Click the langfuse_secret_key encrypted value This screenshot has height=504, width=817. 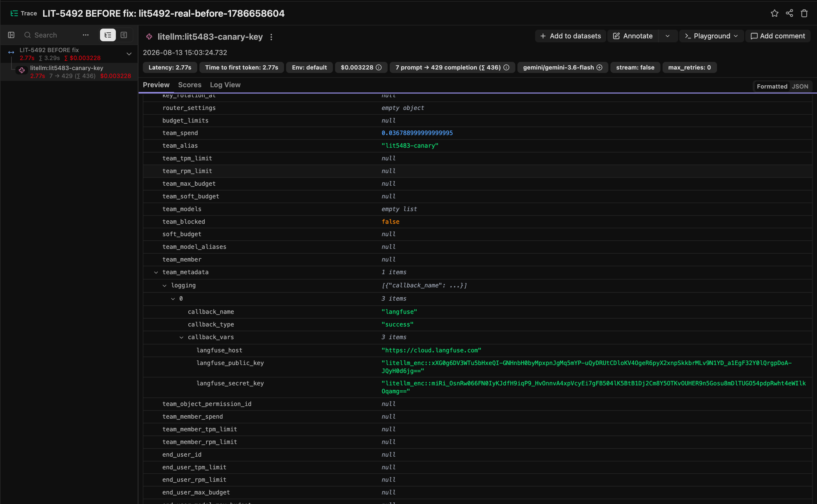(594, 387)
